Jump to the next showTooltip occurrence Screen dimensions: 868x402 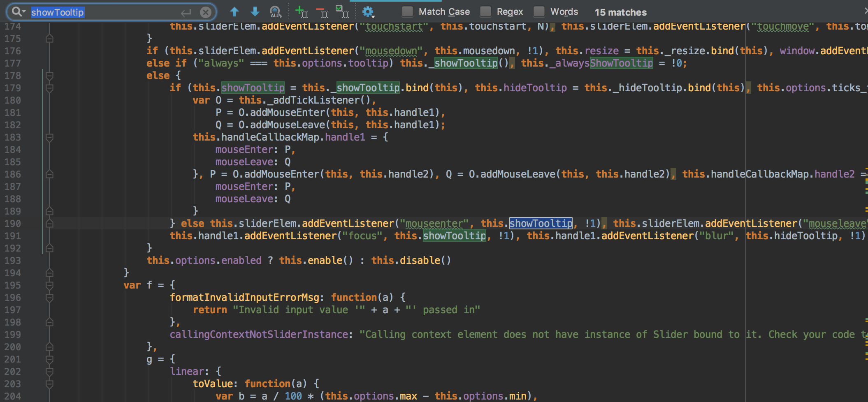point(255,12)
